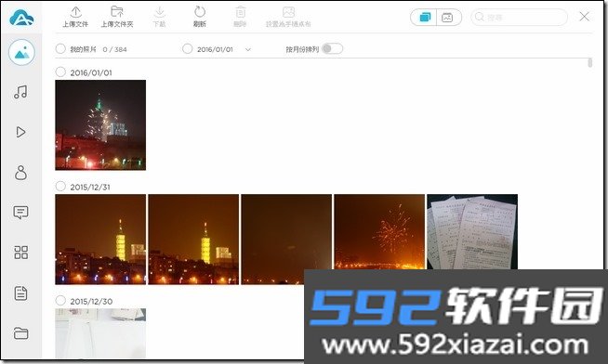Open the 2015/12/30 white photo
Screen dimensions: 608x364
click(100, 333)
